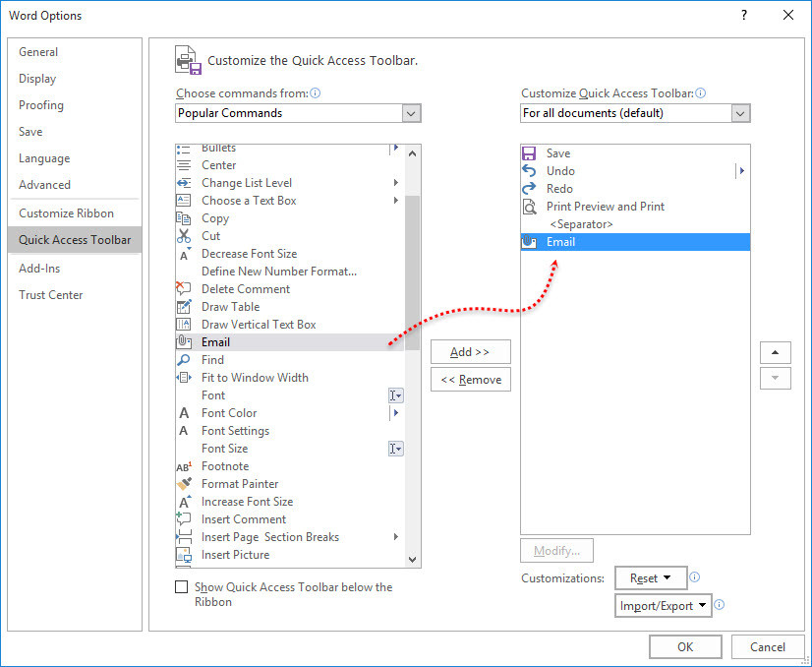Click the Add >> button
The width and height of the screenshot is (812, 667).
pos(470,352)
